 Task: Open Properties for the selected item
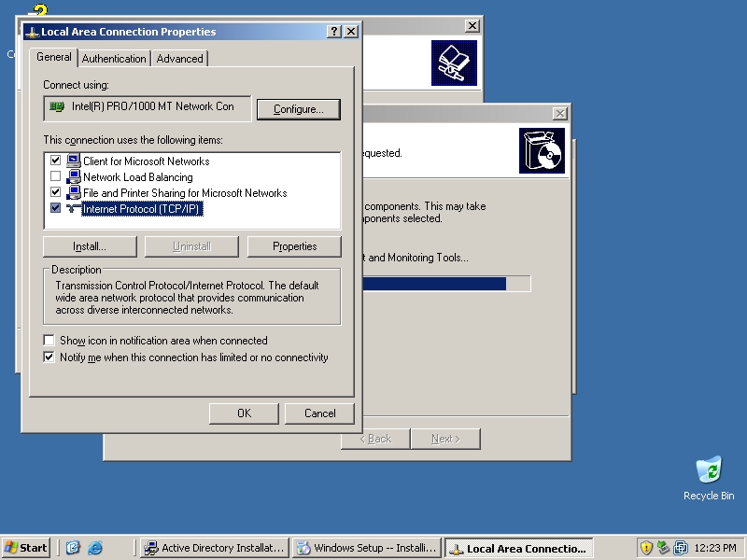click(294, 246)
